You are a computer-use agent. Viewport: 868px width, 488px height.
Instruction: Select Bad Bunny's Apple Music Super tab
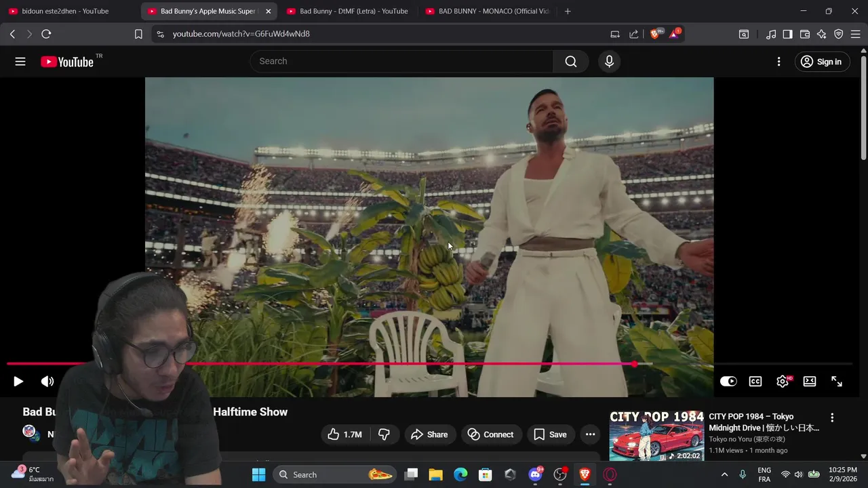pyautogui.click(x=208, y=11)
